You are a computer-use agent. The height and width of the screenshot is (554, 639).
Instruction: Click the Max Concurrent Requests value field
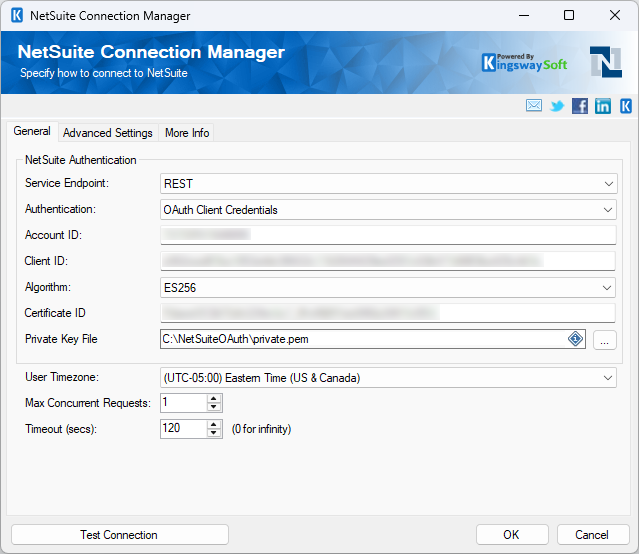pyautogui.click(x=184, y=403)
